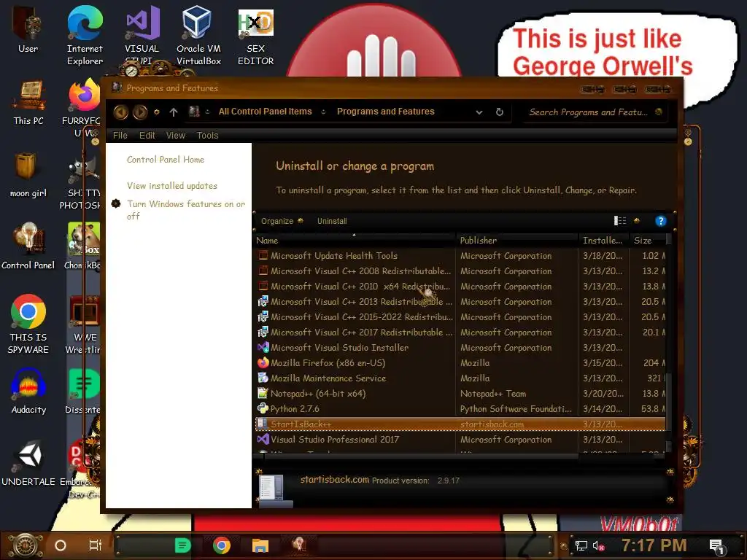
Task: Open the network icon in system tray
Action: tap(581, 545)
